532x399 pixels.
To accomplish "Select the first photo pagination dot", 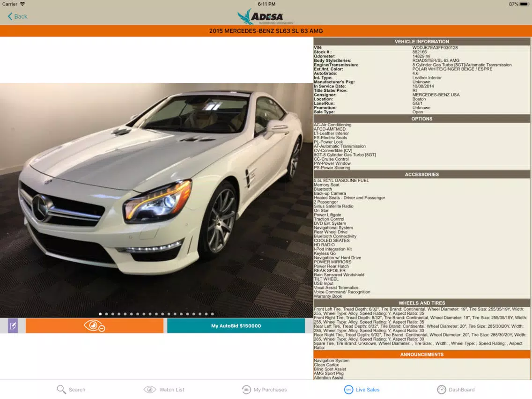I will coord(100,314).
